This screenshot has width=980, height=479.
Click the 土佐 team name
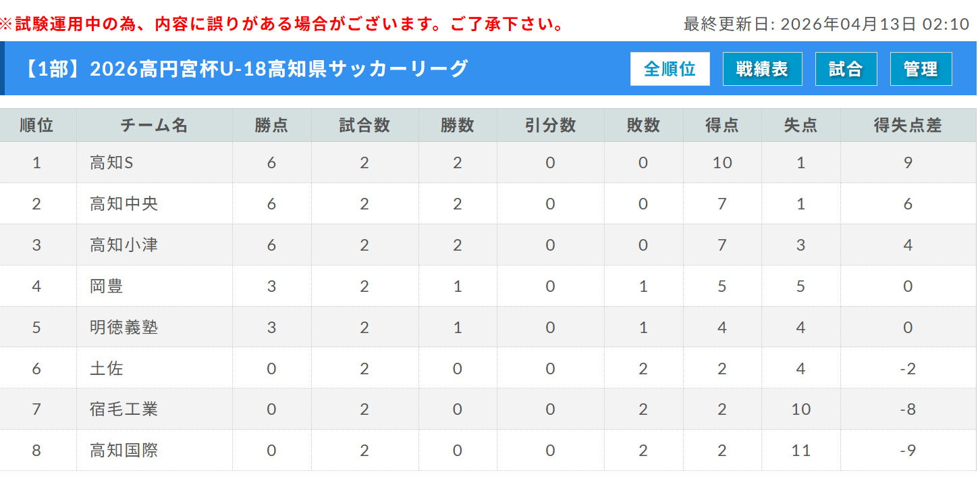107,369
